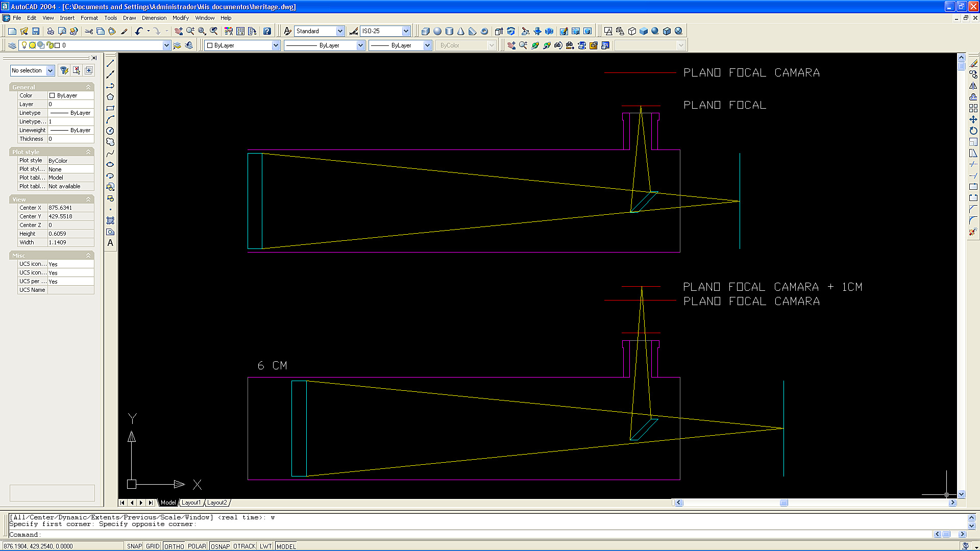
Task: Click the Mirror modify tool
Action: pyautogui.click(x=973, y=86)
